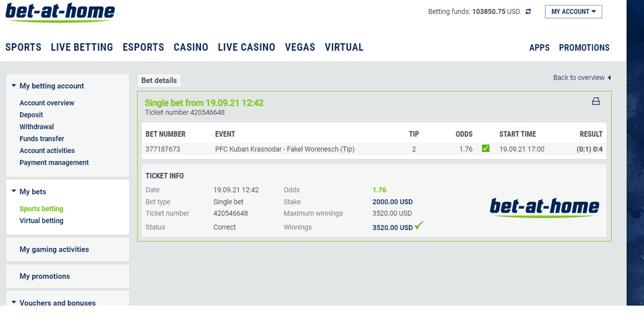644x322 pixels.
Task: Collapse the My betting account section
Action: pos(14,86)
